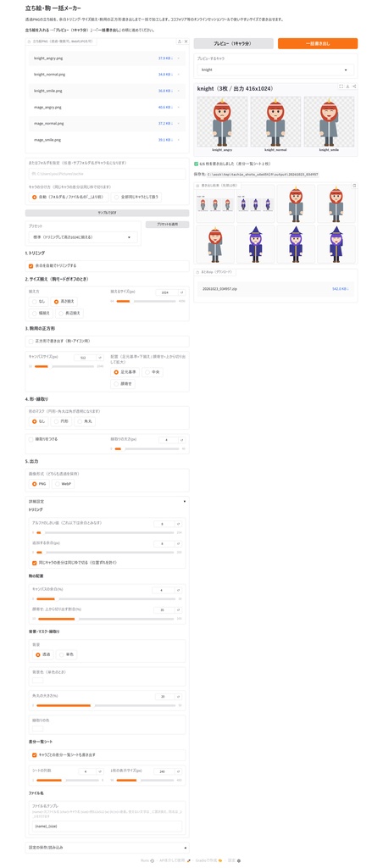The image size is (383, 868).
Task: Download the knight preview image
Action: click(347, 86)
